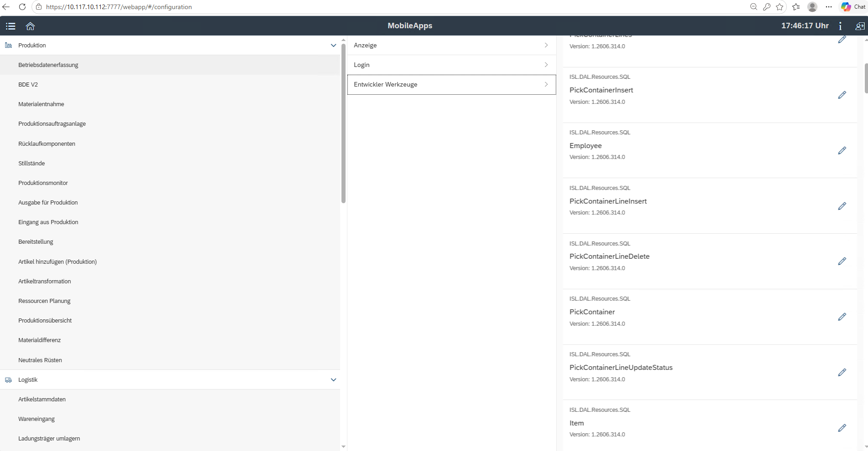868x451 pixels.
Task: Click the Employee title text
Action: click(585, 146)
